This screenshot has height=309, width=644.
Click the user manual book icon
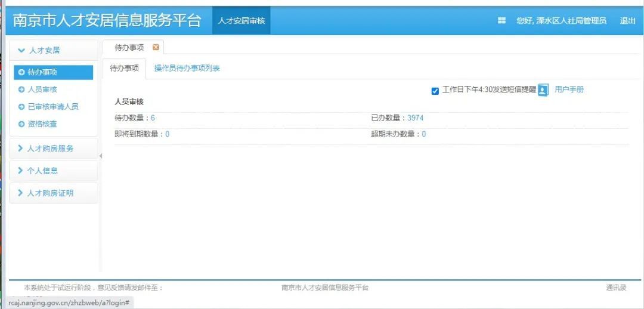543,90
